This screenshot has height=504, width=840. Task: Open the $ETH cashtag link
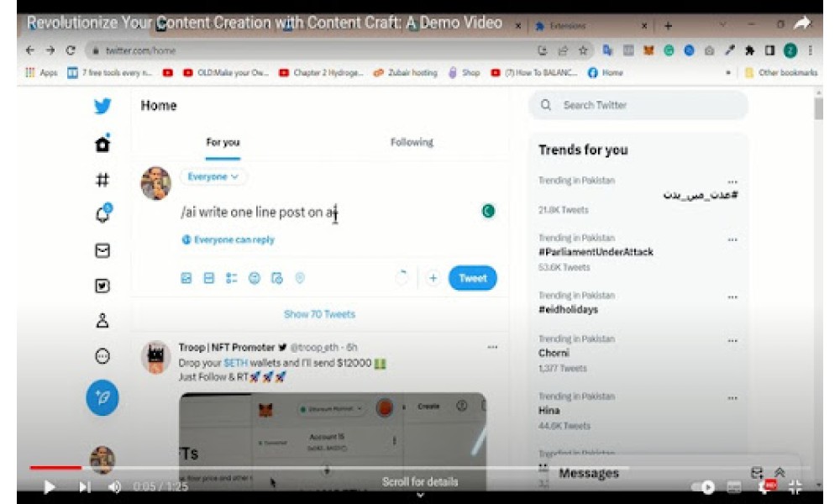coord(236,363)
